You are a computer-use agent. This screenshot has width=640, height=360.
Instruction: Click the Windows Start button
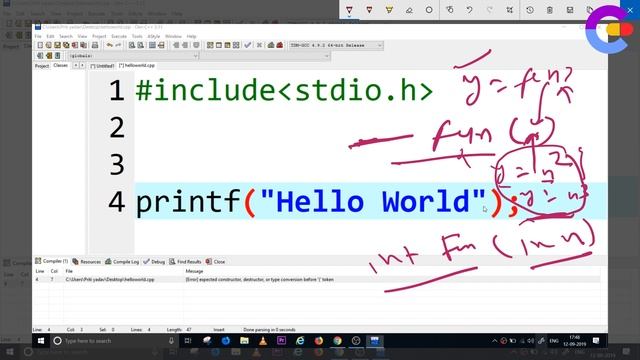click(x=41, y=340)
